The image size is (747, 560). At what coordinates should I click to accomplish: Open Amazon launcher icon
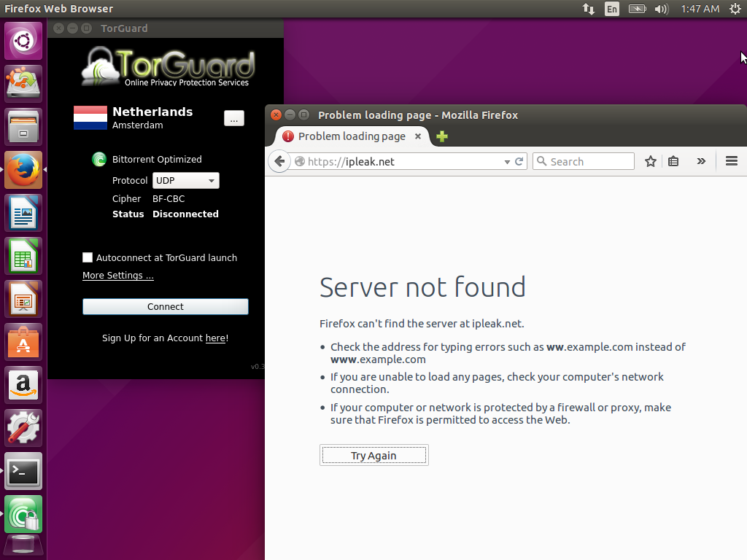point(23,385)
